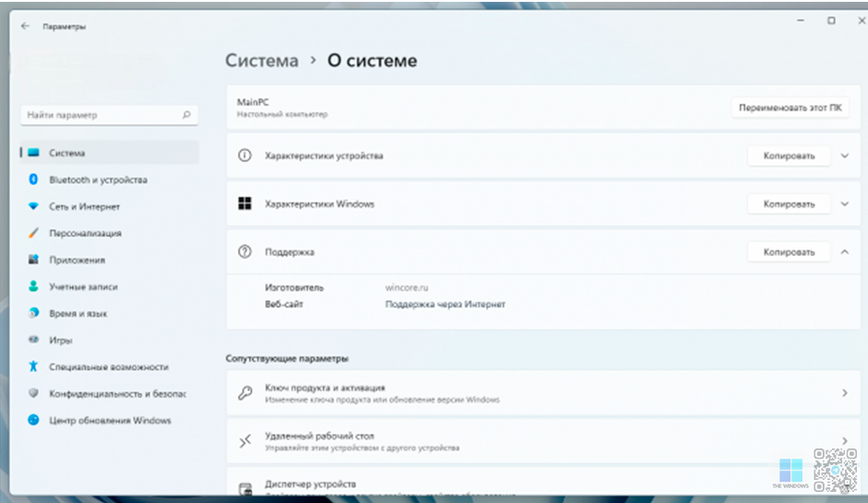Click the Система monitor icon in sidebar
Viewport: 868px width, 503px height.
pos(34,153)
